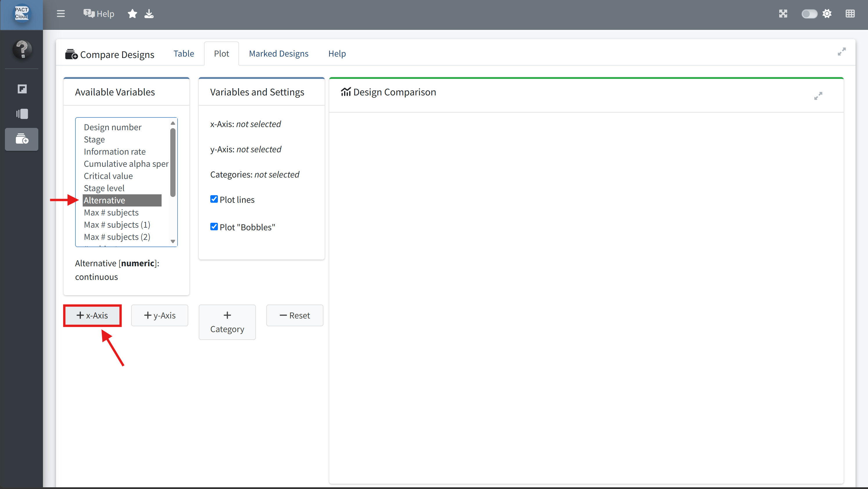Click the fullscreen expand icon in header
The image size is (868, 489).
click(783, 14)
